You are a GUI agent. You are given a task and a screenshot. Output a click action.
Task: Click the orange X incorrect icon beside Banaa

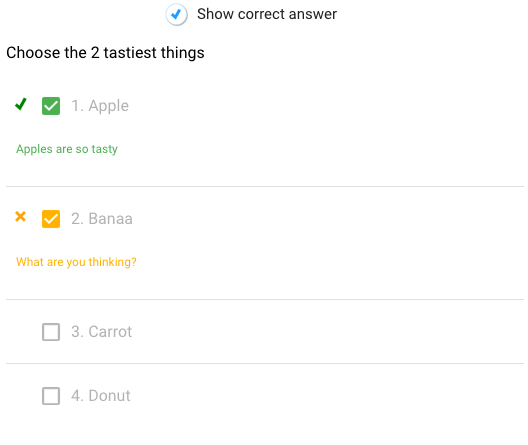21,216
